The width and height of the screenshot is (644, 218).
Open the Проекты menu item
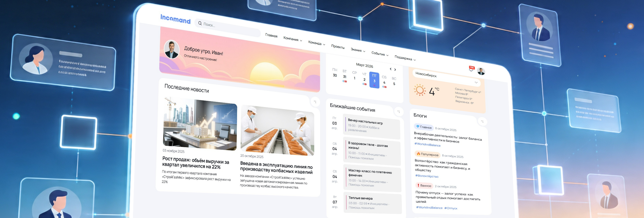click(338, 47)
